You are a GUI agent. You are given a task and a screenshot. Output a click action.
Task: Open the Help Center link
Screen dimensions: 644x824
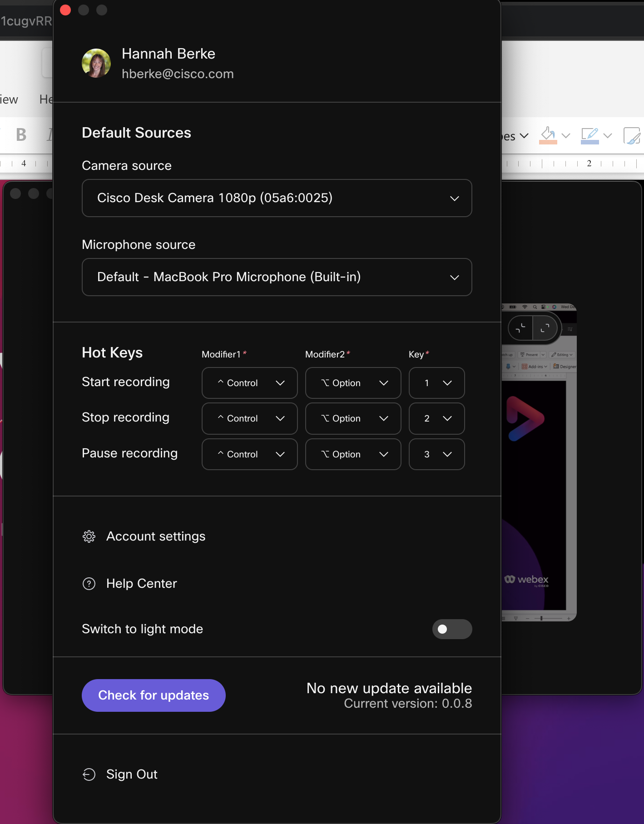click(129, 584)
